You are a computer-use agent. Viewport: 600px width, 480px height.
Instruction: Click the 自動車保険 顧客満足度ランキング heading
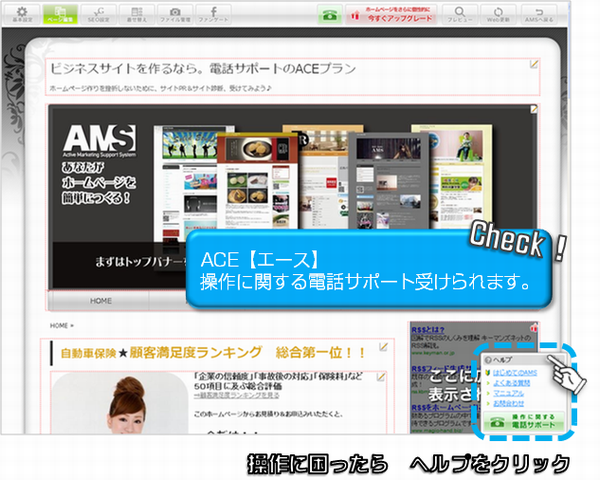[x=213, y=353]
